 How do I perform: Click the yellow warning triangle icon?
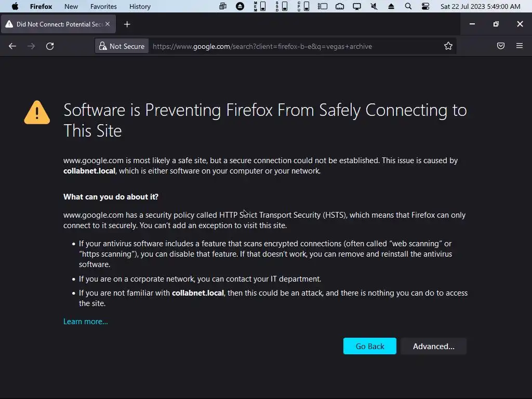tap(37, 113)
